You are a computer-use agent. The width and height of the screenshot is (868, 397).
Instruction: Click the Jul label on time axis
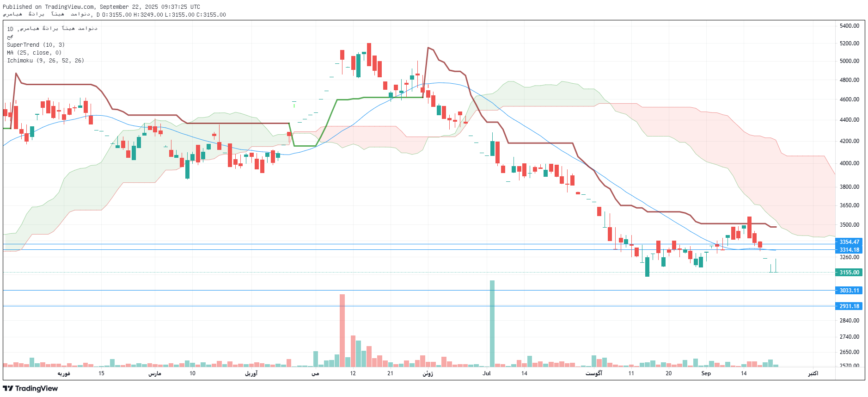click(x=487, y=373)
